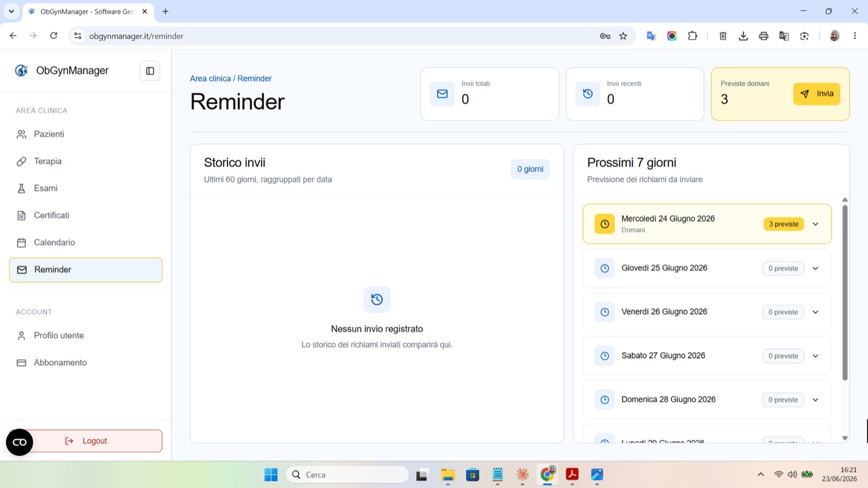Screen dimensions: 868x488
Task: Open browser Downloads icon
Action: click(743, 36)
